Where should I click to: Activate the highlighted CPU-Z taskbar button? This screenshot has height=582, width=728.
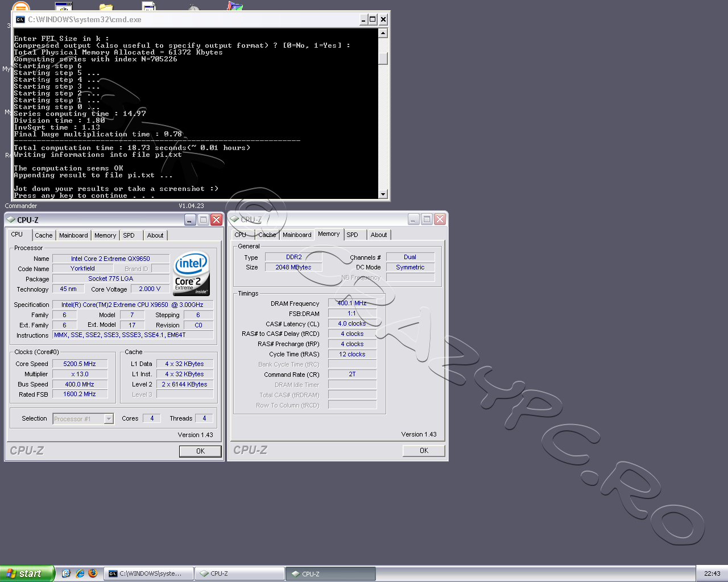330,573
